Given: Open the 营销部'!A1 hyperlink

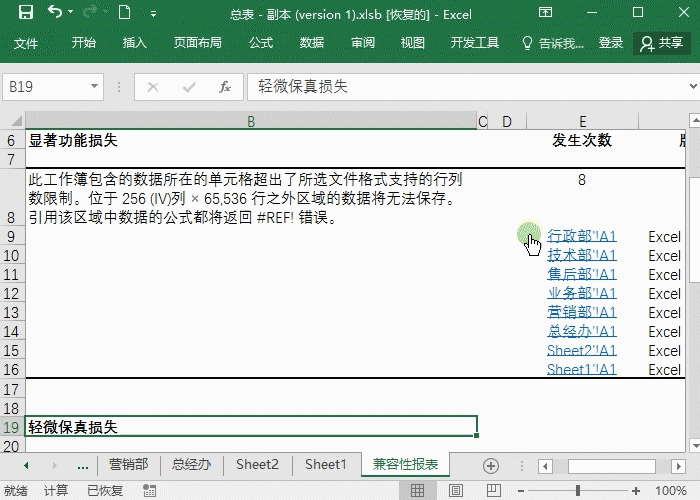Looking at the screenshot, I should [582, 312].
